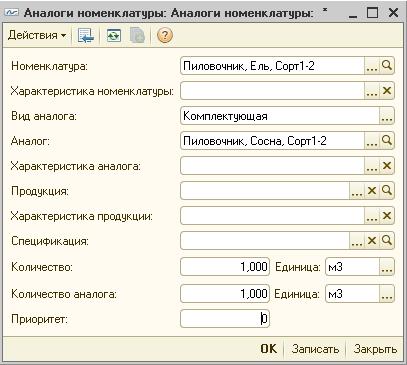Click the window icon in title bar

pos(11,13)
